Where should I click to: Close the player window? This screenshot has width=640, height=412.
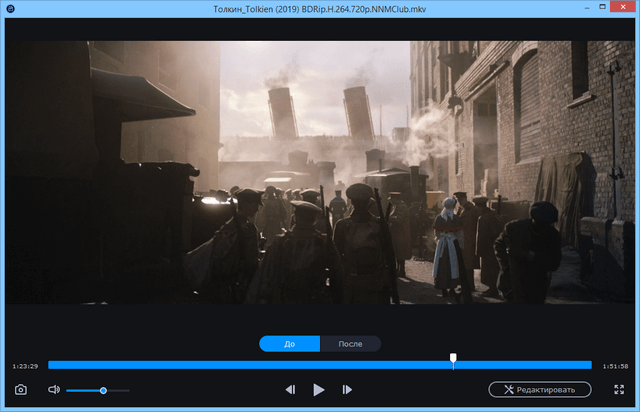(623, 7)
